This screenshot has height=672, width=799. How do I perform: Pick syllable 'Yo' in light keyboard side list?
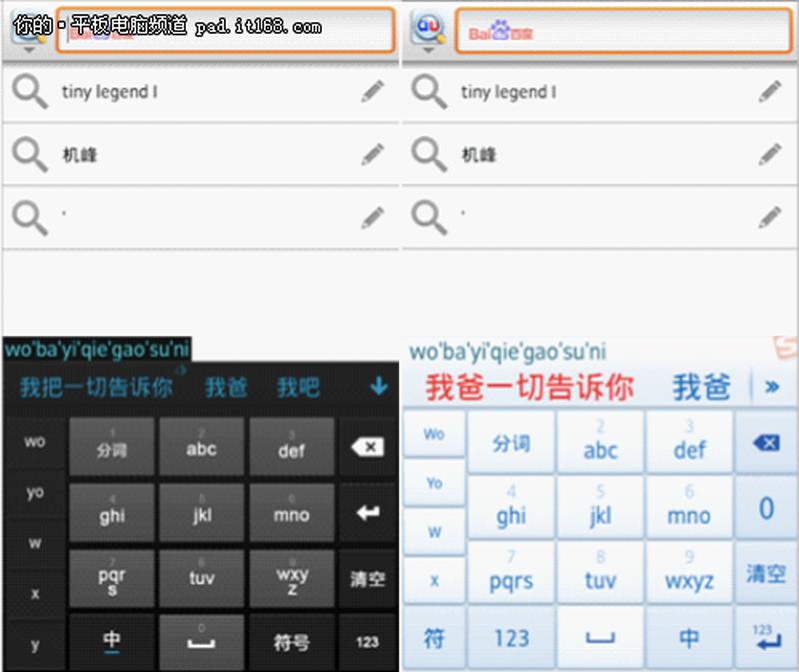pos(434,483)
